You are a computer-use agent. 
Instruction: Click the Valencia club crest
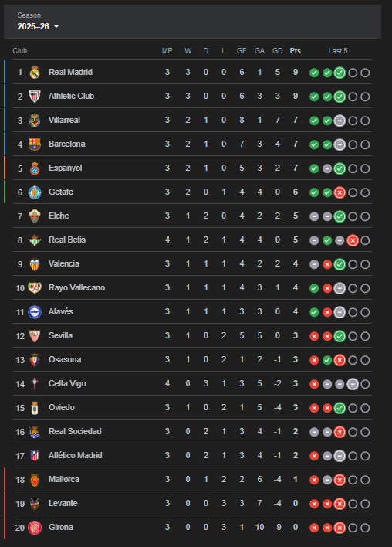35,264
